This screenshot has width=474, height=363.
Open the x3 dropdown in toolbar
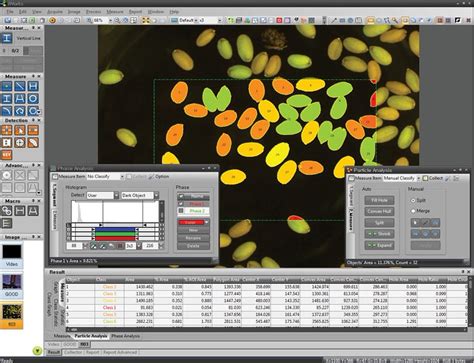[x=219, y=20]
